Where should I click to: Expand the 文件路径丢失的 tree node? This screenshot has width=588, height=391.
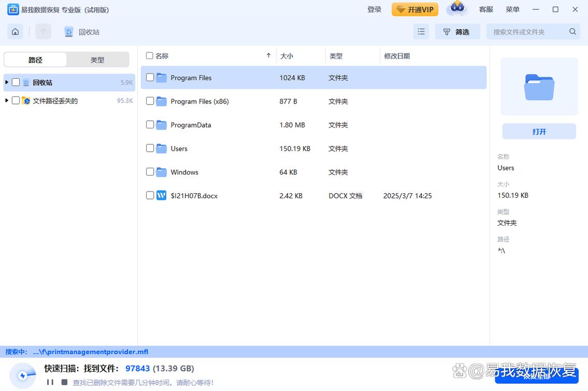click(x=7, y=100)
